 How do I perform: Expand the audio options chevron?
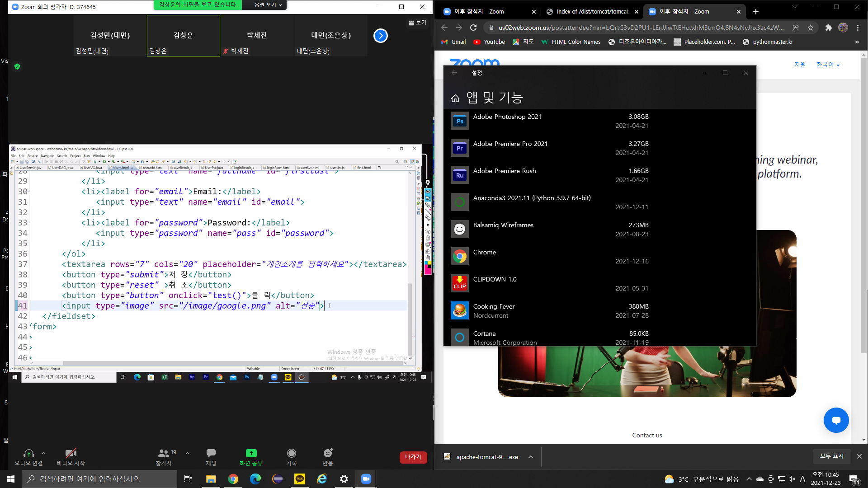[43, 453]
